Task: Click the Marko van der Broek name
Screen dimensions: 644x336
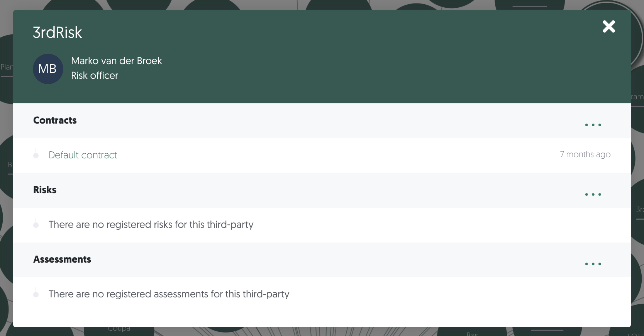Action: 117,61
